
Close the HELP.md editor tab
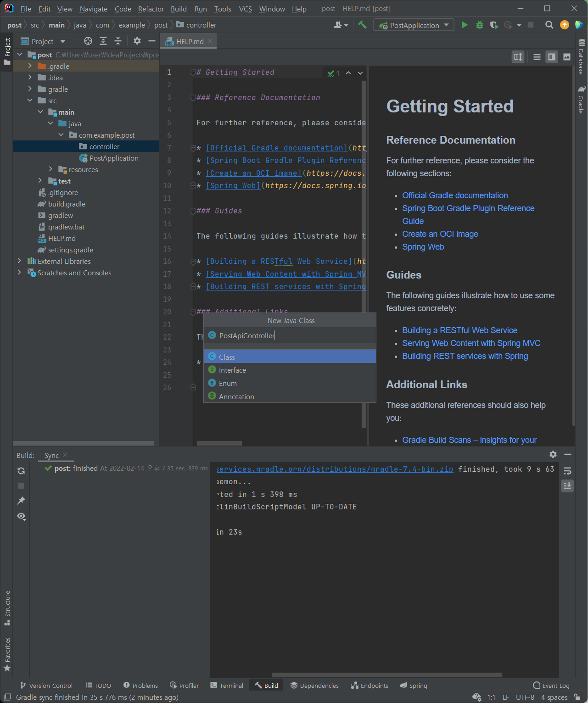tap(210, 41)
